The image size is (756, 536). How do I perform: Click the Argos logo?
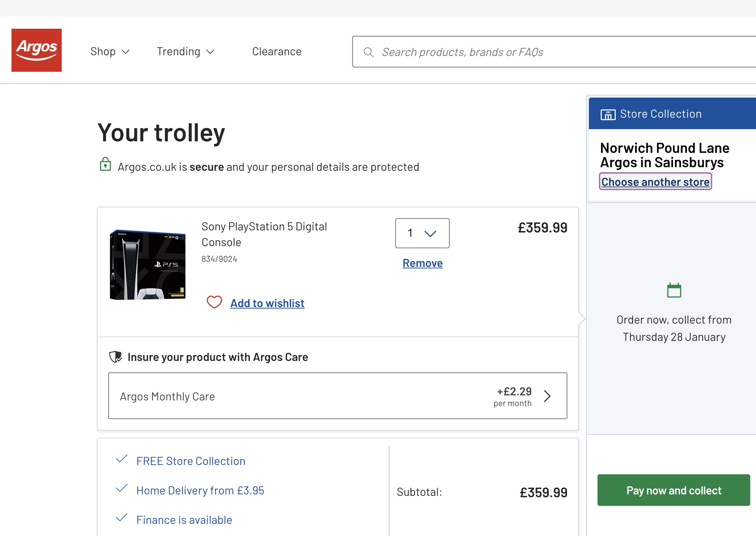(37, 50)
